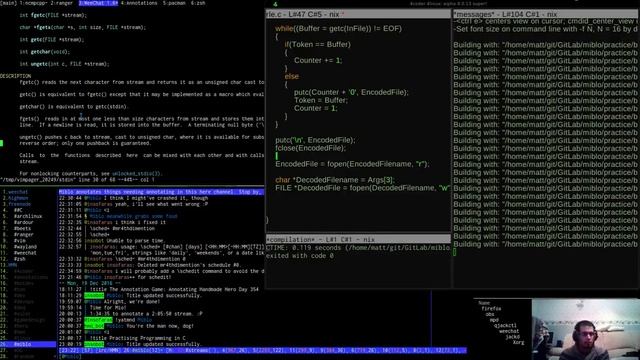Switch to tmux window 1:ncmpcpp
The image size is (640, 360).
(33, 3)
